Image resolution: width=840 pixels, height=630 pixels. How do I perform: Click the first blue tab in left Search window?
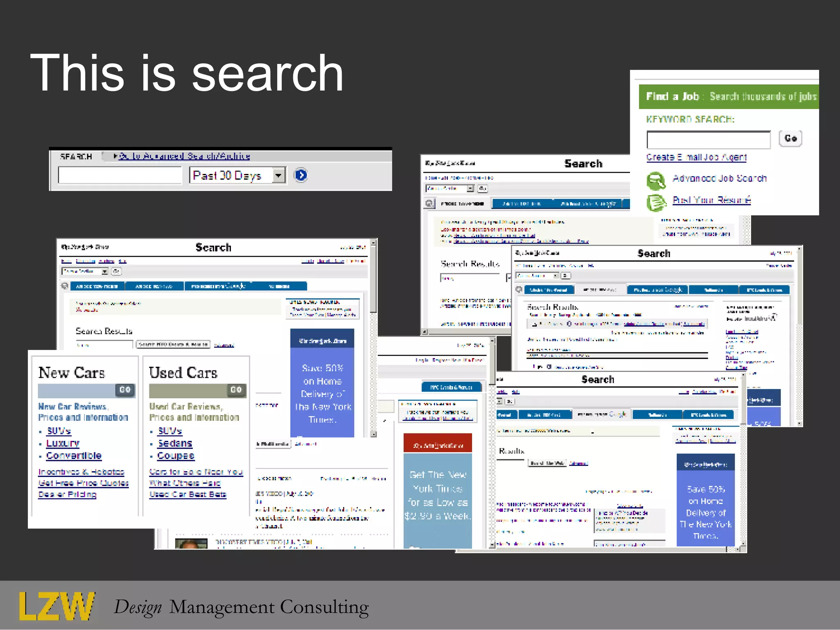pyautogui.click(x=98, y=286)
